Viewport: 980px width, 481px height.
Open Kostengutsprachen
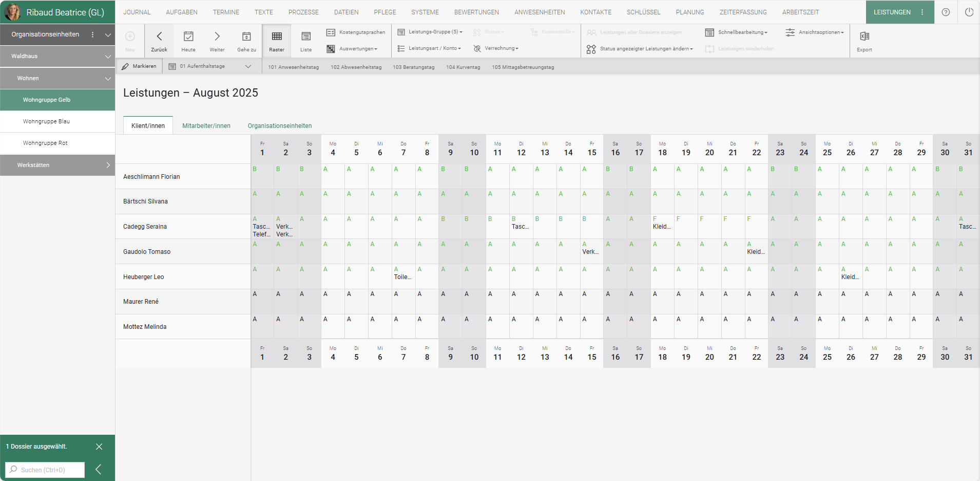click(x=356, y=32)
